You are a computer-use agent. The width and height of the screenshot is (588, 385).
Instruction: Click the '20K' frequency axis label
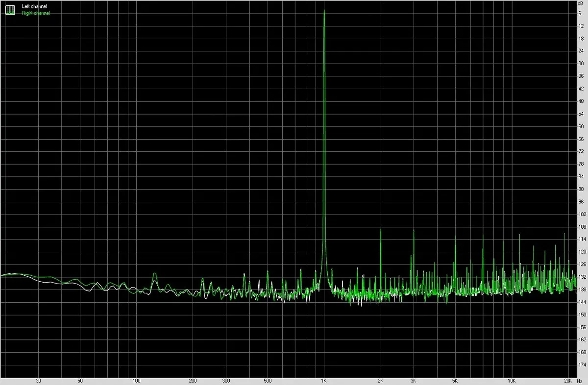(568, 380)
